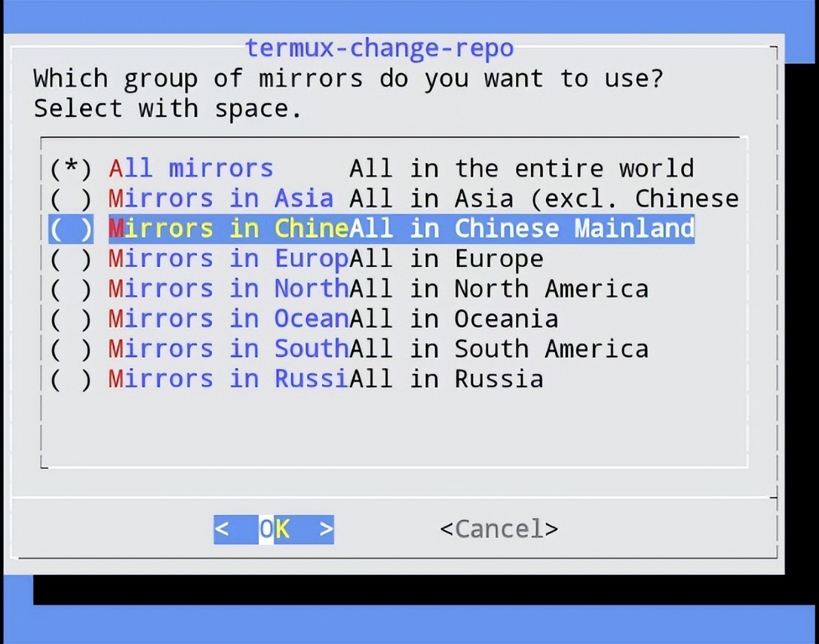The image size is (819, 644).
Task: Select the Mirrors in China radio button
Action: tap(71, 229)
